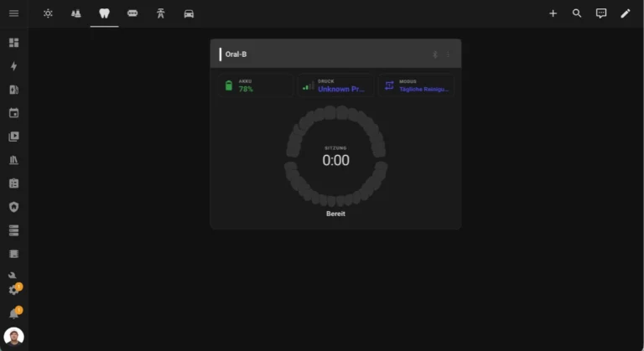Open the Druck pressure chip
644x351 pixels.
pos(335,85)
